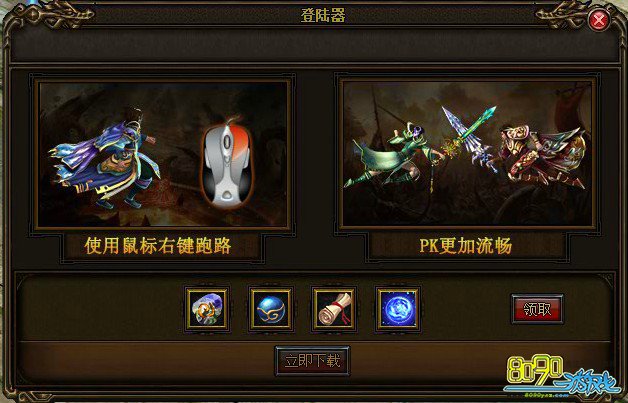Click the golden dragon ornament beside the close button

coord(561,16)
